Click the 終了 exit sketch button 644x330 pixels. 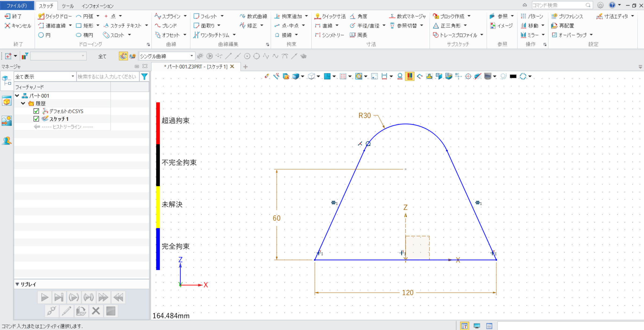[x=13, y=16]
